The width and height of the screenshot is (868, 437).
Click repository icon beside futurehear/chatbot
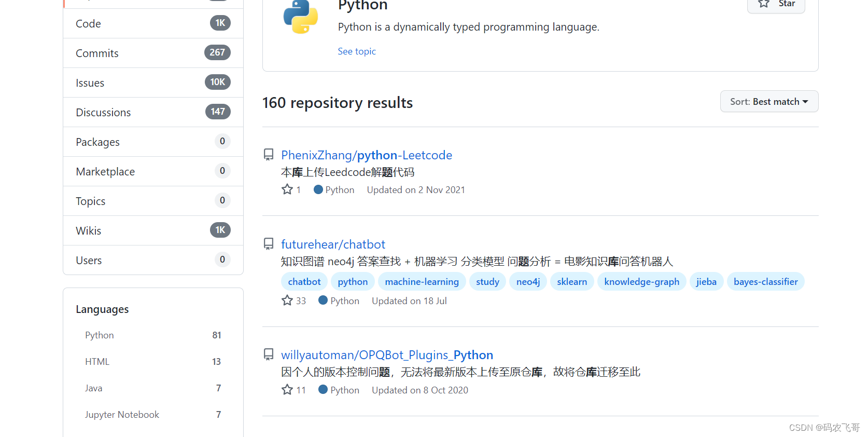(x=269, y=244)
